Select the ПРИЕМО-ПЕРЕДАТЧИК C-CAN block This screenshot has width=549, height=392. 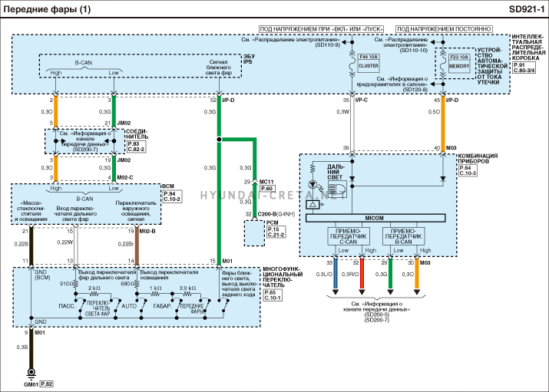pos(348,236)
